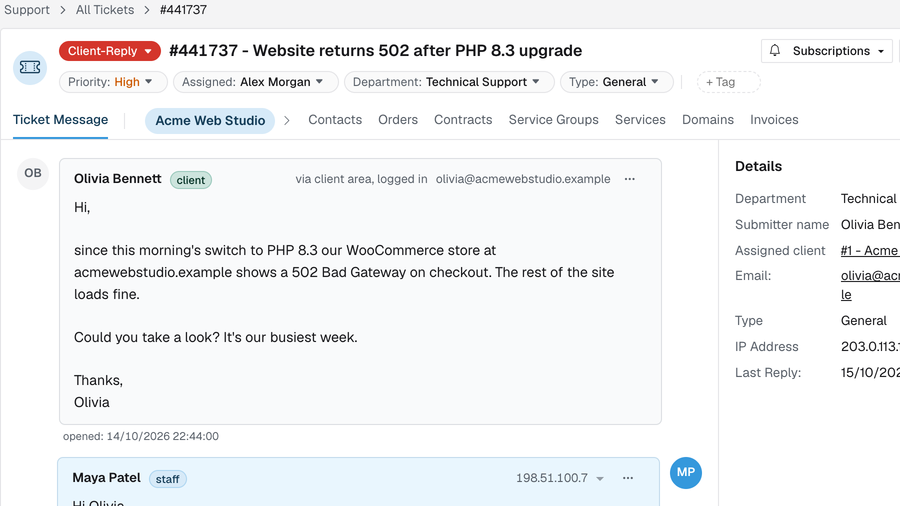The height and width of the screenshot is (506, 900).
Task: Open the Contacts tab
Action: 335,120
